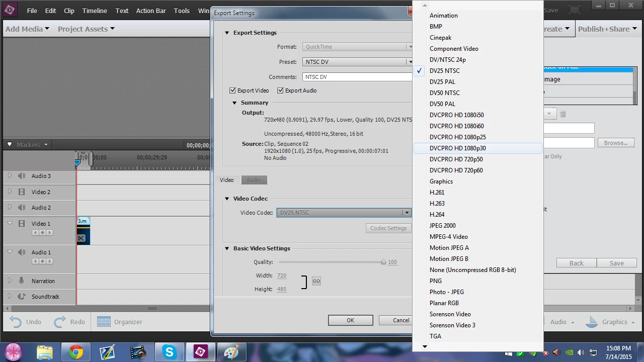Collapse the Audio 1 track

[9, 252]
